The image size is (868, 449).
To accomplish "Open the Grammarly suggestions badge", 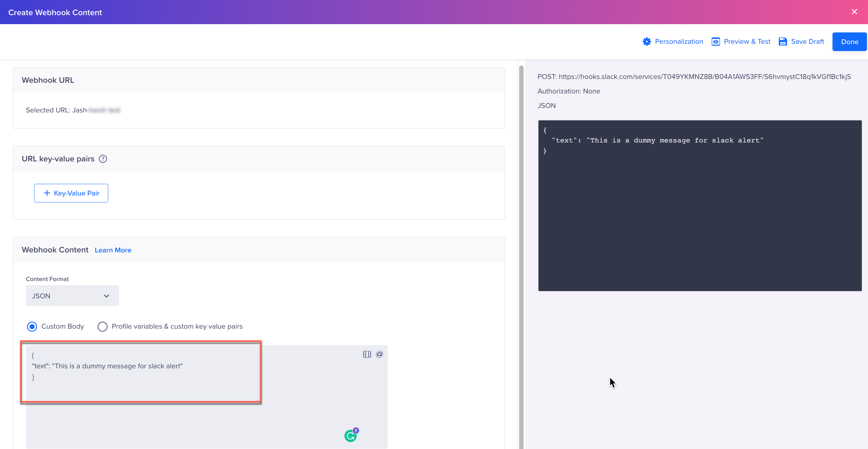I will pos(351,436).
